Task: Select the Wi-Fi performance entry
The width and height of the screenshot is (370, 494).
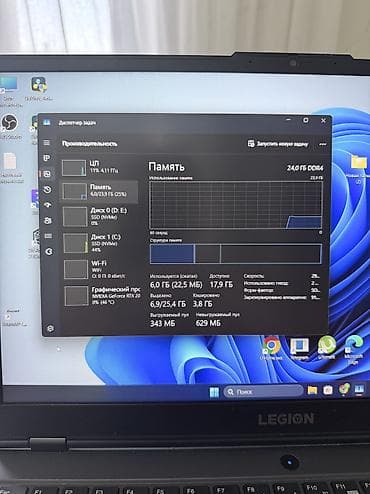Action: 100,269
